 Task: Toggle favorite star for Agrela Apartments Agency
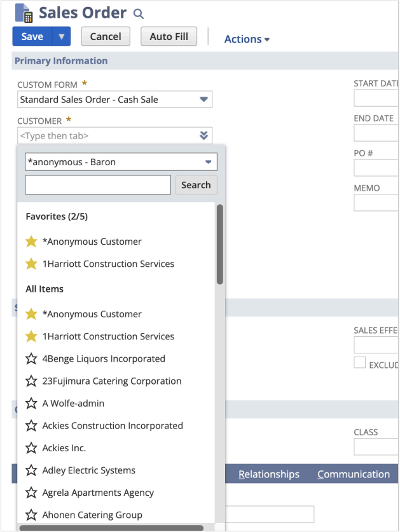(31, 493)
